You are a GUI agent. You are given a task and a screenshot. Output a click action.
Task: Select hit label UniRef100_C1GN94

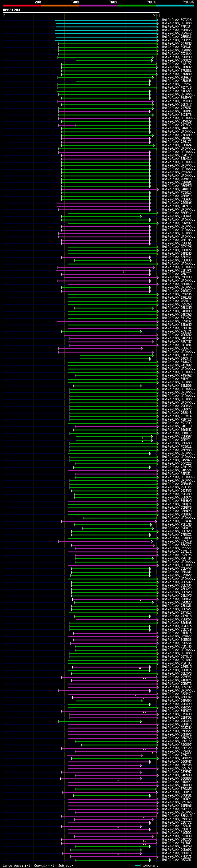coord(177,799)
